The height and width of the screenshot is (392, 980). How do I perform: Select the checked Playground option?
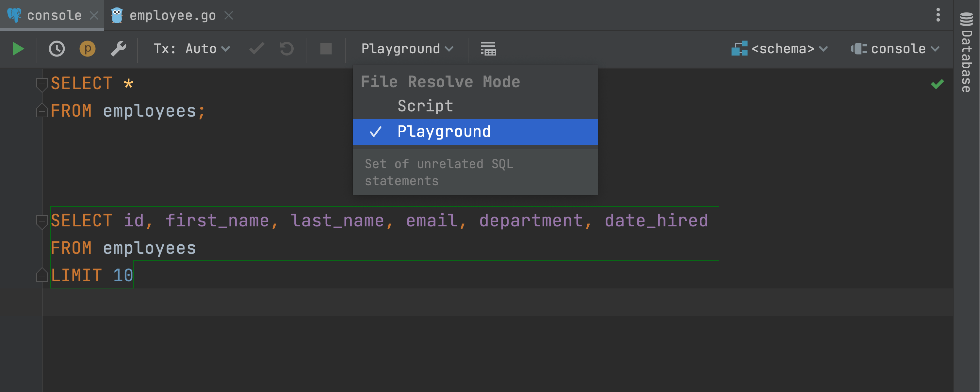(444, 132)
